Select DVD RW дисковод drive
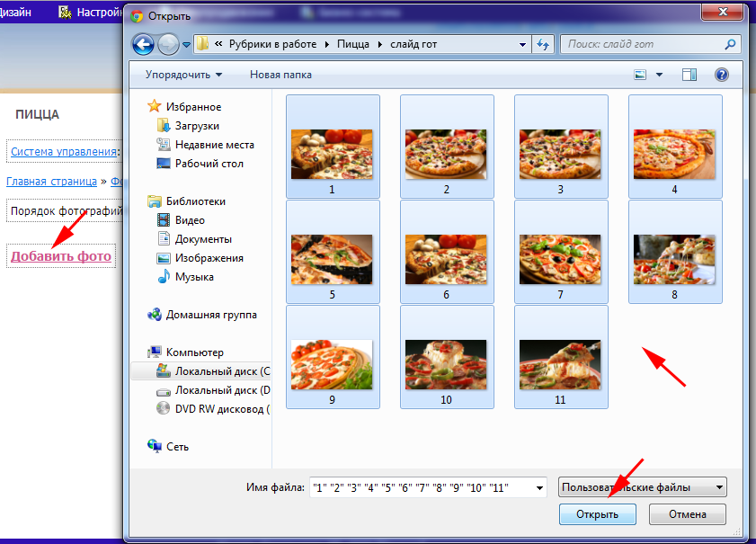Viewport: 756px width, 544px height. (221, 408)
